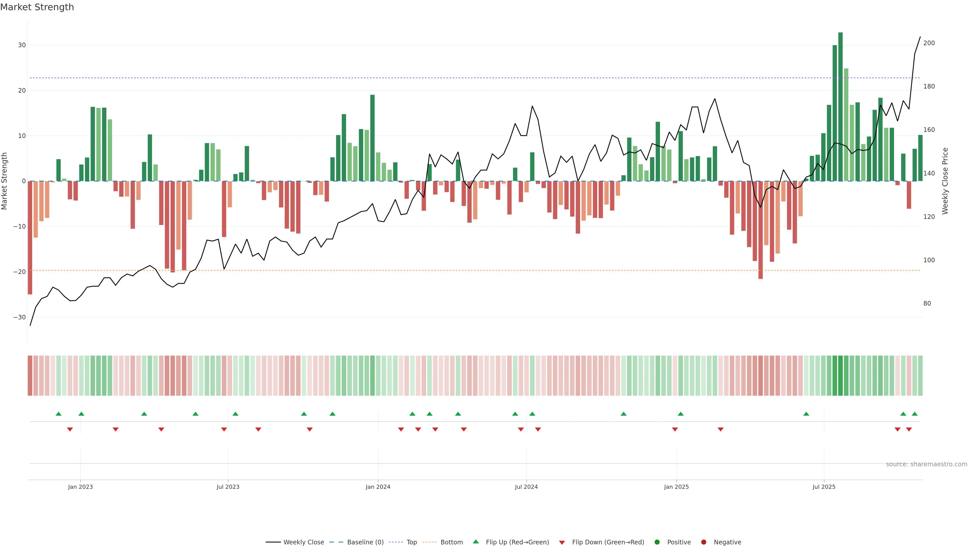Click the first red flip-down triangle marker
This screenshot has height=551, width=980.
(70, 429)
